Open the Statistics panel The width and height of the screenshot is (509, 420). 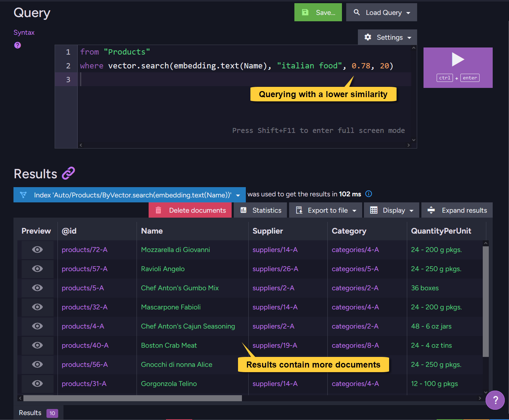(x=260, y=210)
